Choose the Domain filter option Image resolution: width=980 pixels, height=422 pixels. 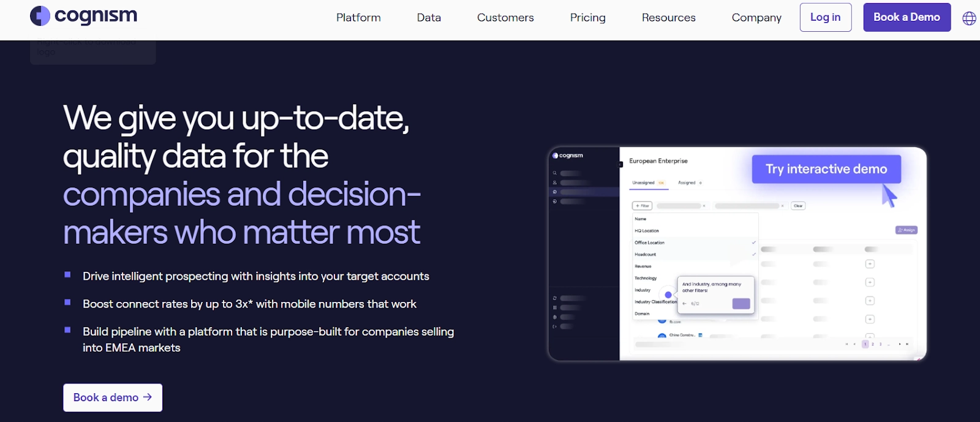[x=642, y=314]
